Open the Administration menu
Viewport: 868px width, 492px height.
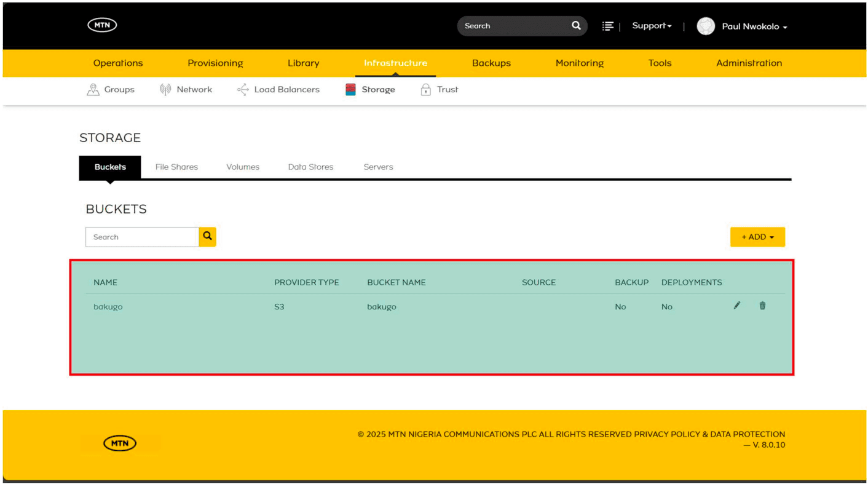click(749, 63)
